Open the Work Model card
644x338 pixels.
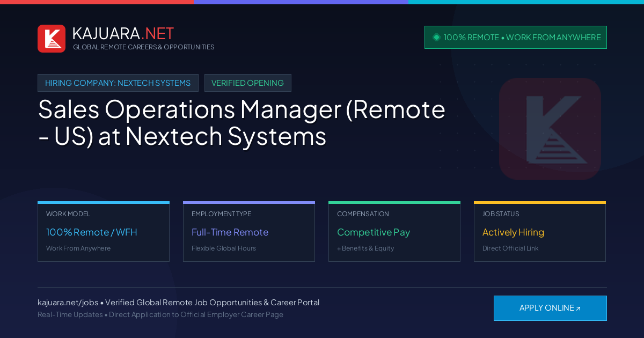104,232
